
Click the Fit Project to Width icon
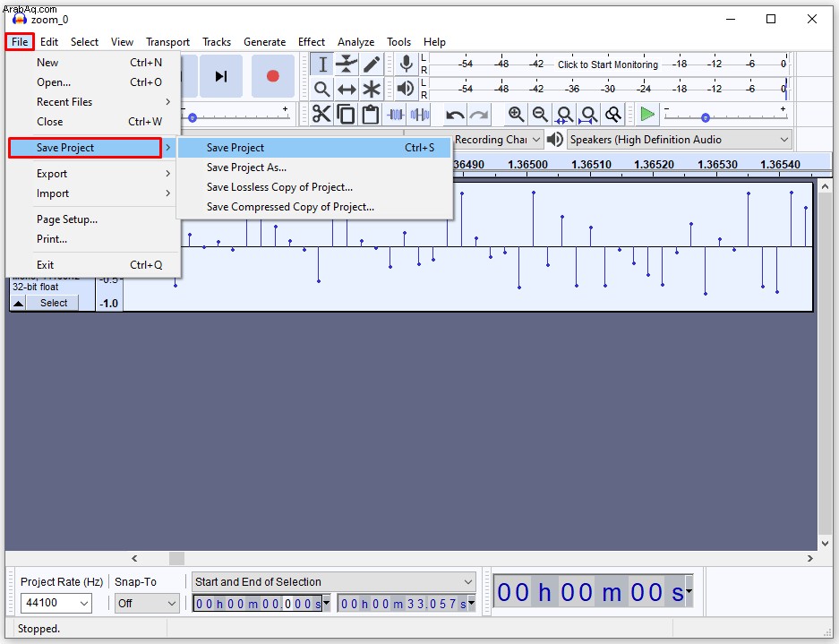(x=588, y=114)
